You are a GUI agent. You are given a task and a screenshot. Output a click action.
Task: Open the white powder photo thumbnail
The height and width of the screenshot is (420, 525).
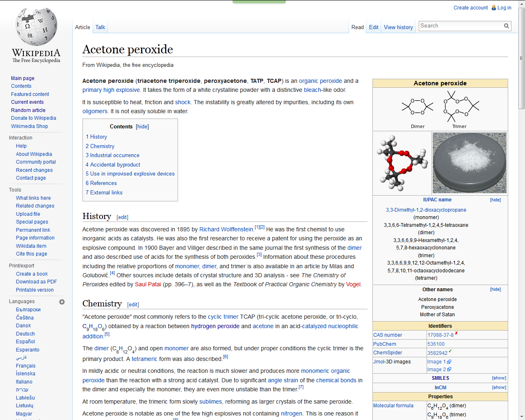click(470, 163)
